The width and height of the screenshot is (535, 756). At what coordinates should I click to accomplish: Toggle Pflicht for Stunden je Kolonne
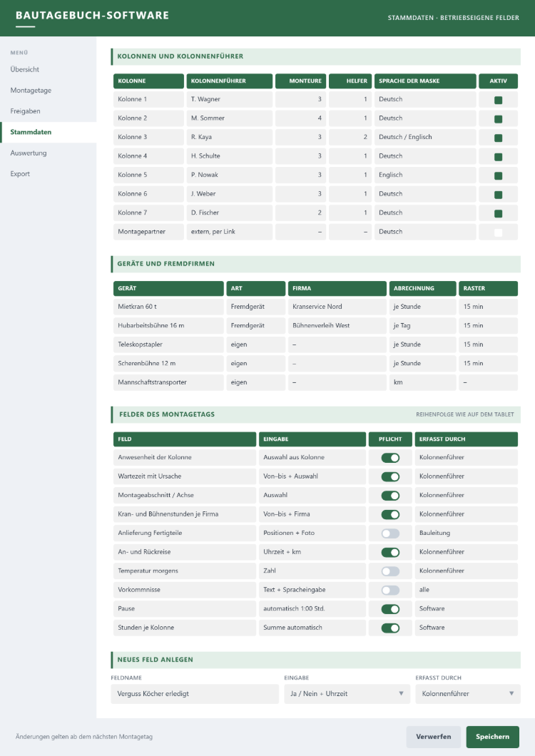[x=390, y=628]
